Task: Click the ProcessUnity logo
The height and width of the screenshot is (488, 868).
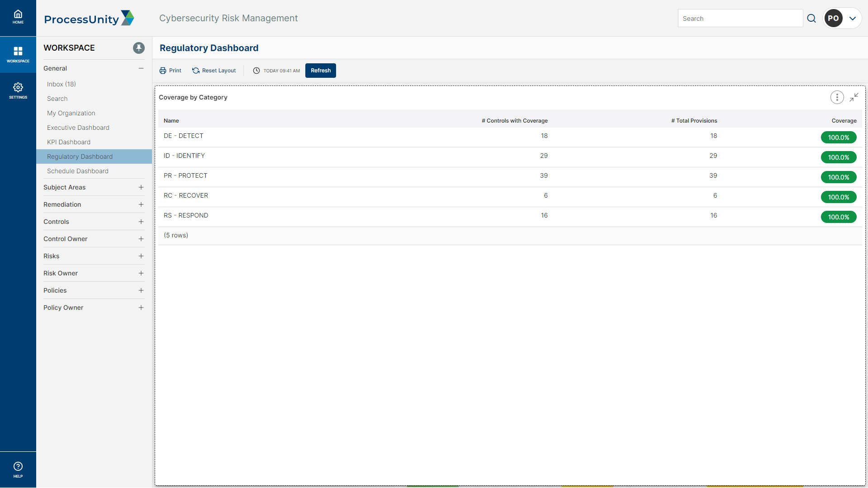Action: [x=89, y=19]
